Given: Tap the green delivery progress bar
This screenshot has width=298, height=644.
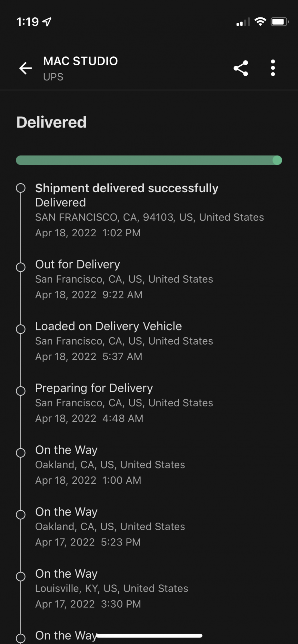Looking at the screenshot, I should (149, 160).
